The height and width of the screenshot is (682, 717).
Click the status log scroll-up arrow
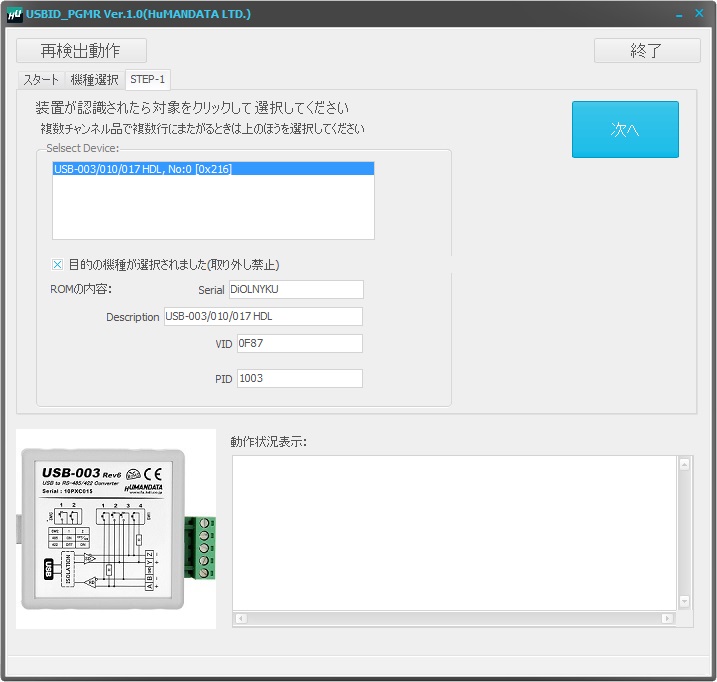[x=684, y=464]
